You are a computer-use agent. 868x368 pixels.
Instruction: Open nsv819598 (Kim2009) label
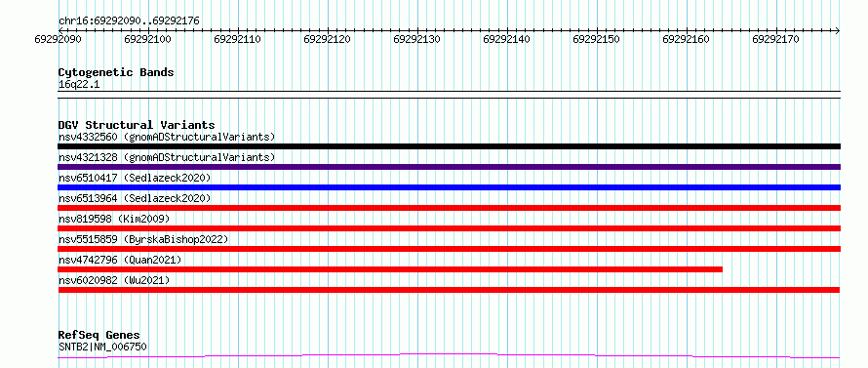(114, 219)
